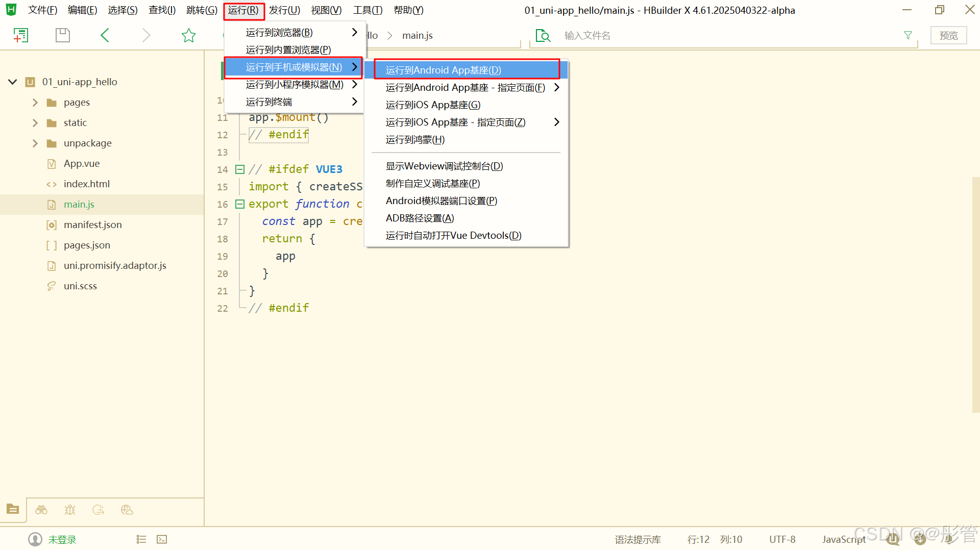Click the not logged in link
This screenshot has height=550, width=980.
[x=62, y=539]
